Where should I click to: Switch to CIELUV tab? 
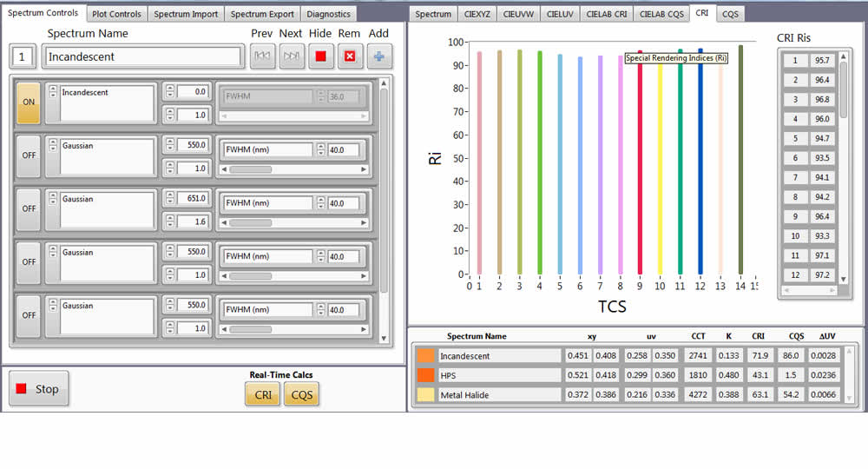[560, 14]
